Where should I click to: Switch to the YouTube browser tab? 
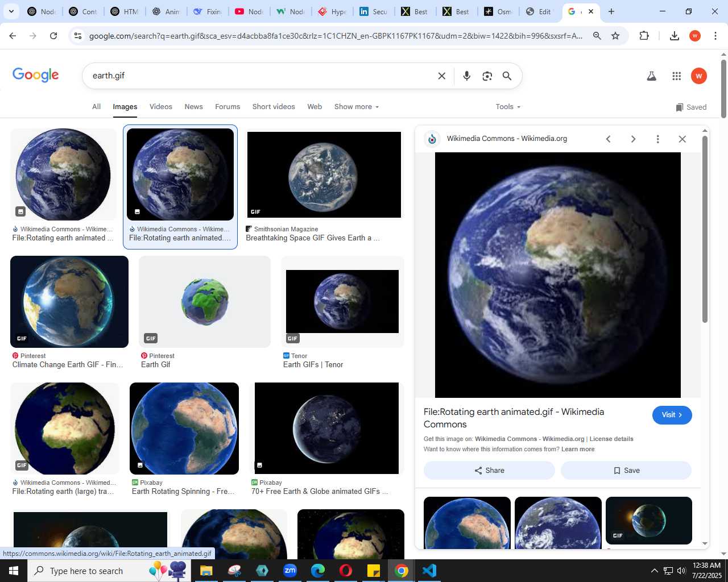[x=249, y=11]
